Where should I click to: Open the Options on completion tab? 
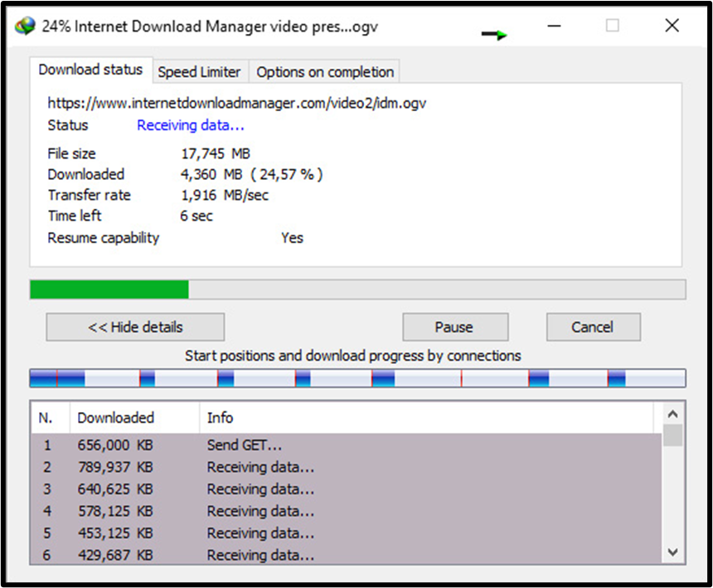(x=325, y=72)
